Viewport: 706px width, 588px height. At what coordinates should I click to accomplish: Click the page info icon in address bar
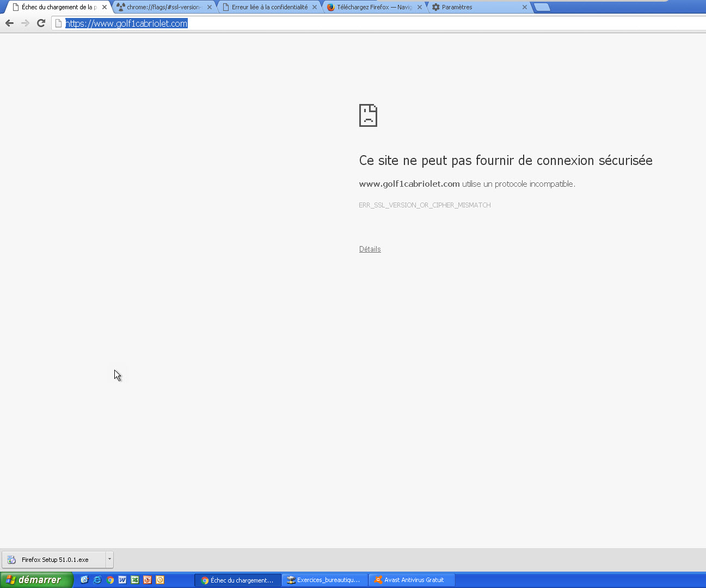tap(59, 23)
